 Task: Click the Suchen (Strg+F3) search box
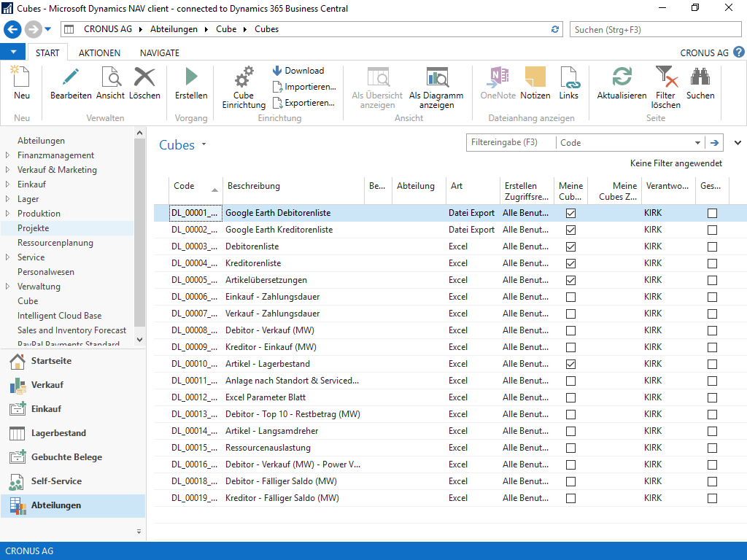(x=656, y=29)
